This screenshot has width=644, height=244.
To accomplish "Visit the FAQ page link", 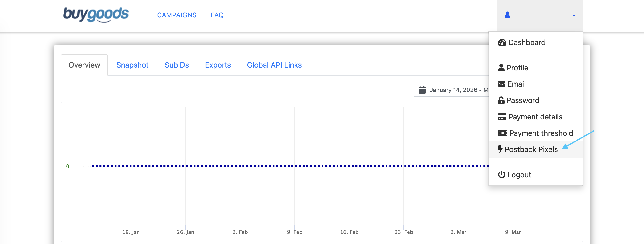I will (x=217, y=15).
